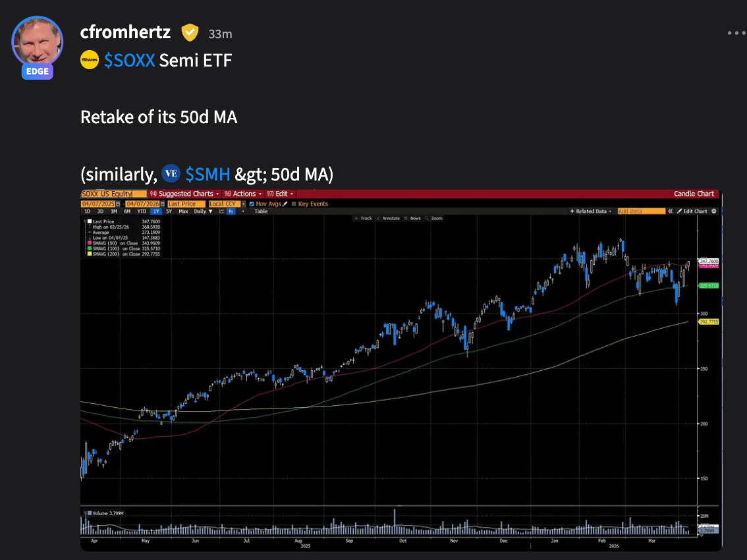Click the green SMAVG (100) color swatch
This screenshot has width=747, height=560.
tap(90, 249)
